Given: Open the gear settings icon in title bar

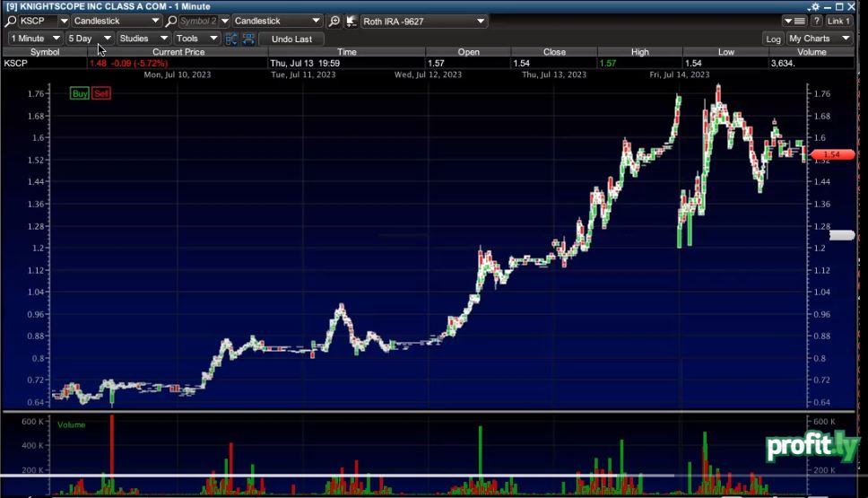Looking at the screenshot, I should click(x=814, y=6).
